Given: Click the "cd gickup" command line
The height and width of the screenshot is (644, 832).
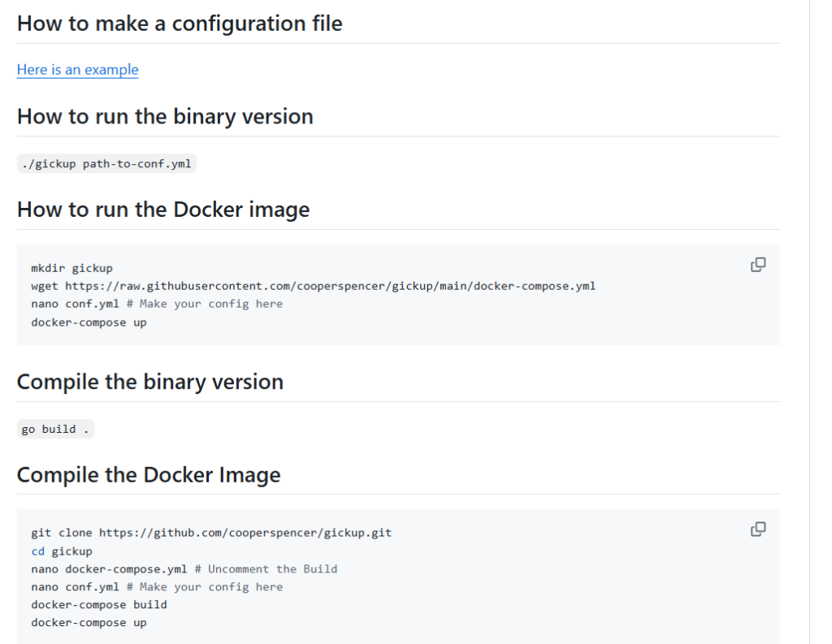Looking at the screenshot, I should point(62,551).
